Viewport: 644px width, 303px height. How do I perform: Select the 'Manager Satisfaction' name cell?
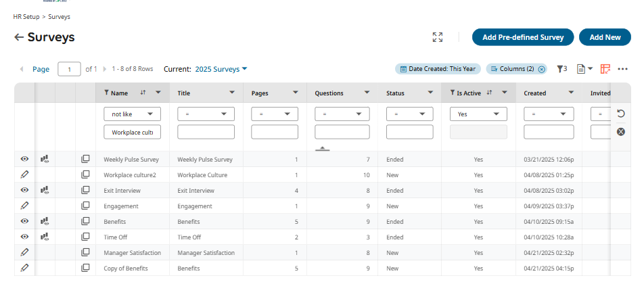pyautogui.click(x=133, y=252)
